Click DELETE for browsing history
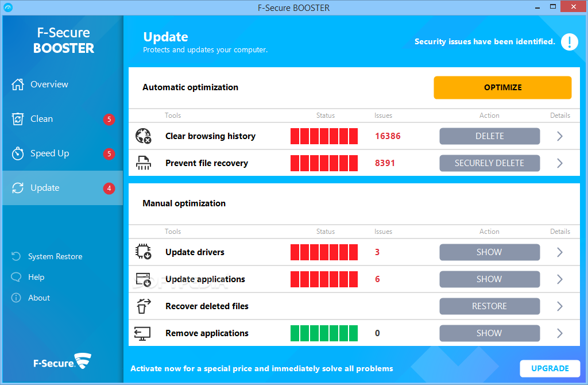Screen dimensions: 588x385 pos(489,136)
